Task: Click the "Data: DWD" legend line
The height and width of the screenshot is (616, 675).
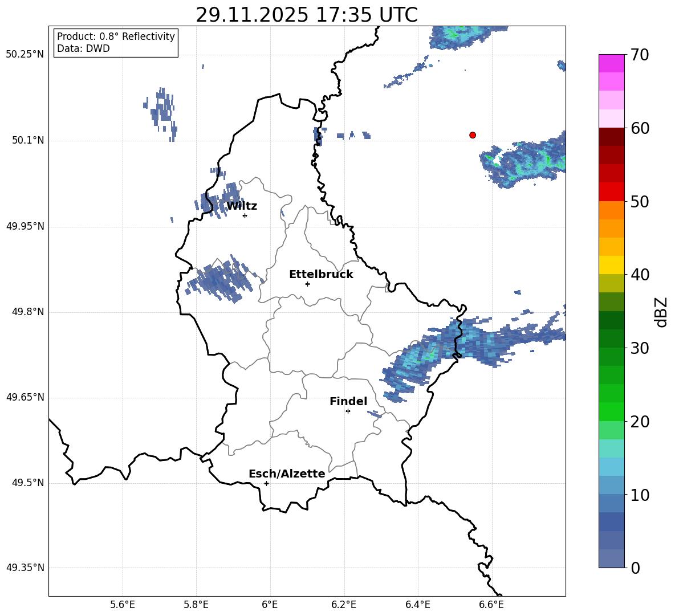Action: 83,48
